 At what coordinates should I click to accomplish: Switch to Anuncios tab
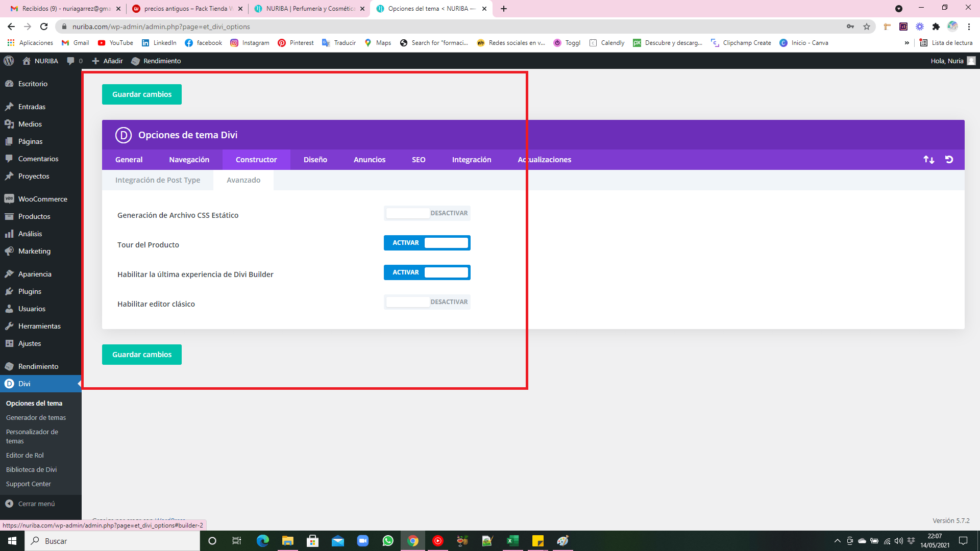(370, 160)
